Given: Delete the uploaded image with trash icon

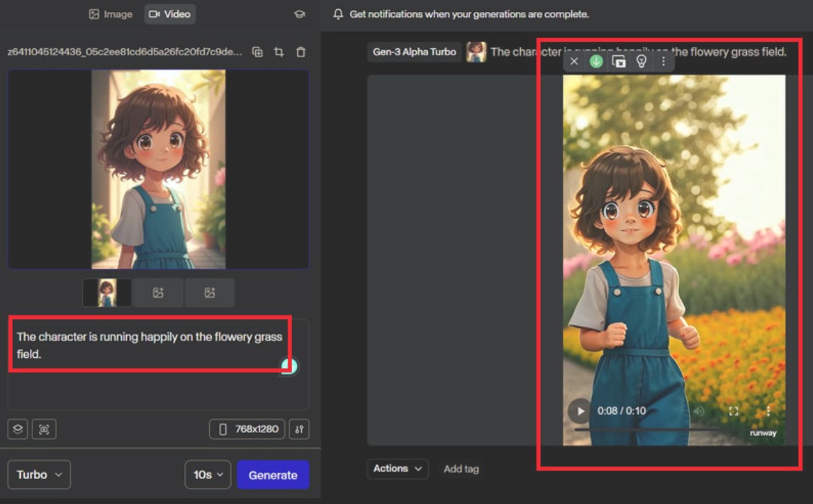Looking at the screenshot, I should tap(301, 52).
